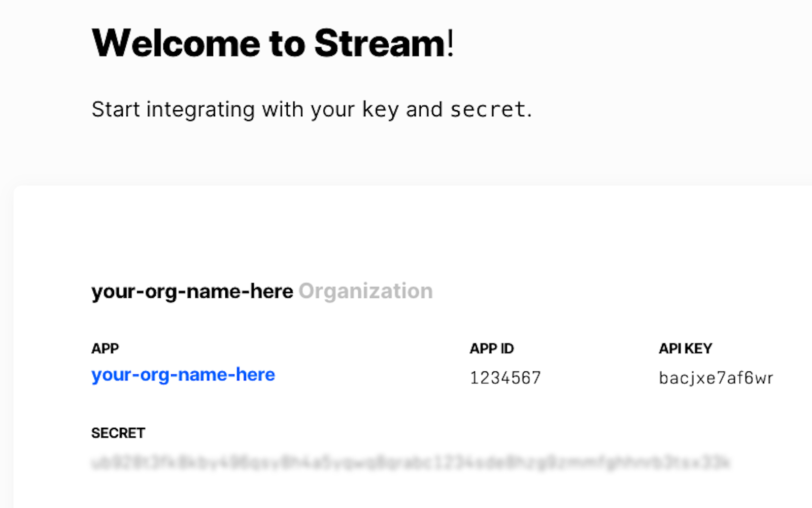Viewport: 812px width, 508px height.
Task: Click the APP column header
Action: pos(105,348)
